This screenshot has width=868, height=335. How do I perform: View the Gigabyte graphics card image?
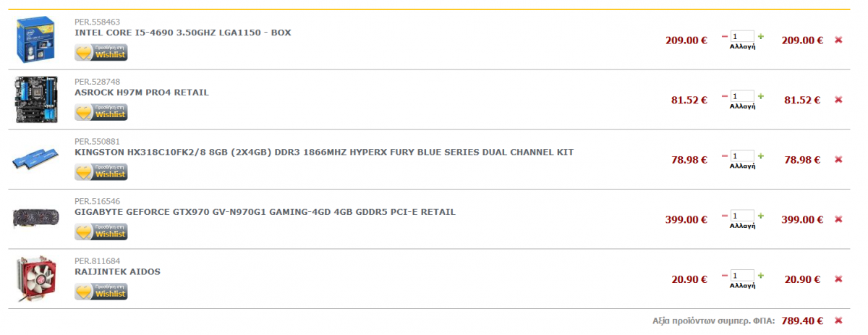click(35, 219)
